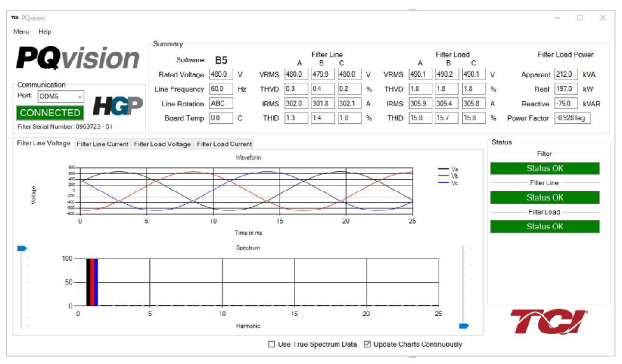Click Filter Line IRMS phase B 301.8
The height and width of the screenshot is (364, 622).
(x=323, y=104)
